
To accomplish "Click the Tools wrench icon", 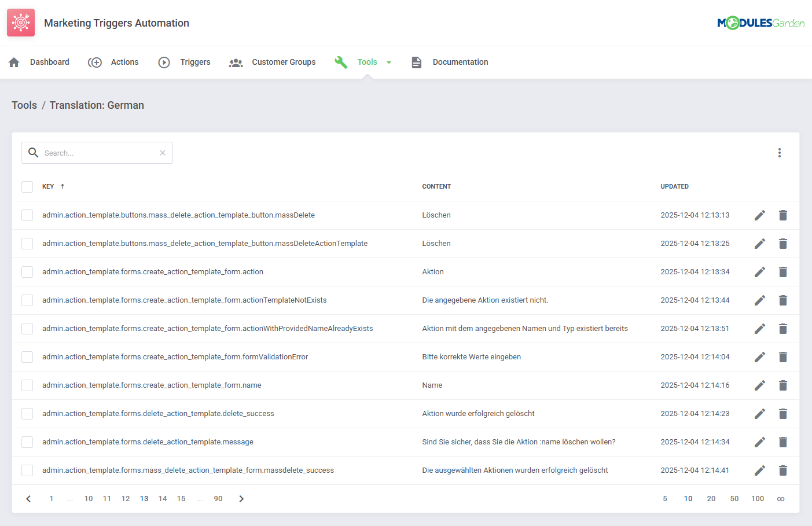I will (340, 62).
